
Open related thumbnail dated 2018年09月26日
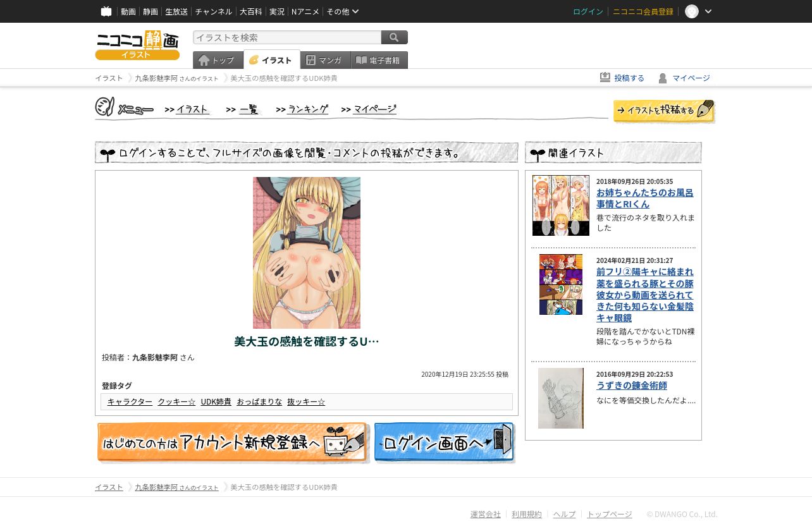click(x=561, y=205)
